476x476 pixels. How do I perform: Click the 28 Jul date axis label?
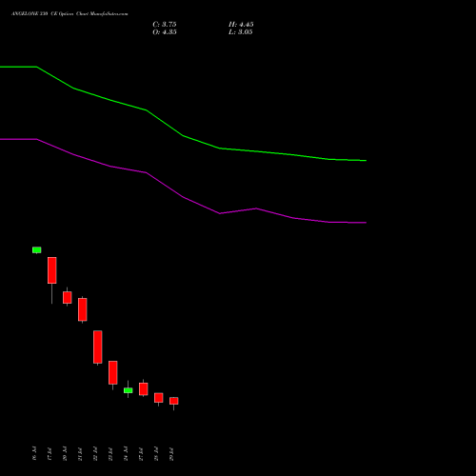(156, 453)
